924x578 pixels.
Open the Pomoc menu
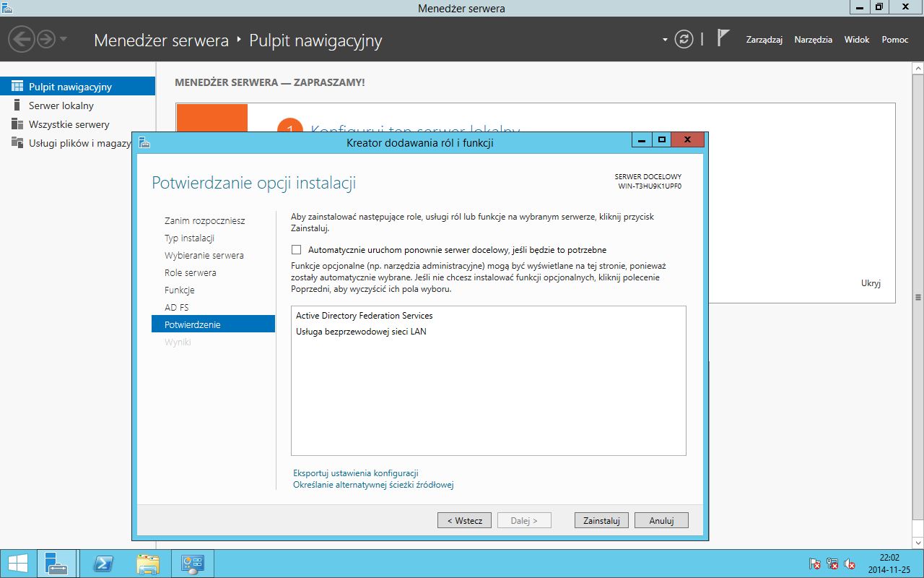point(895,40)
